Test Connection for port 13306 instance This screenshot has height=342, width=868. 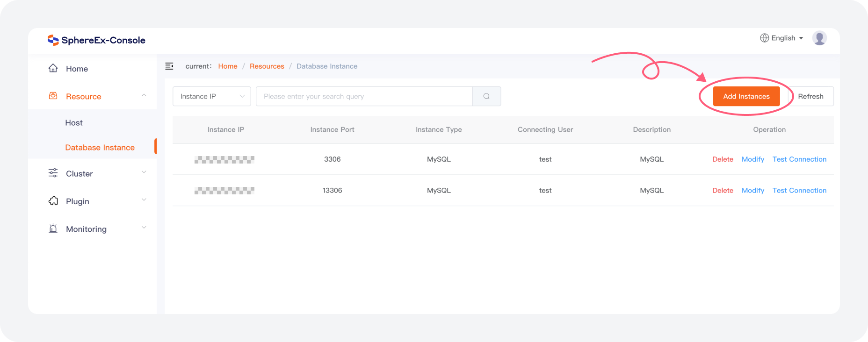pos(799,191)
